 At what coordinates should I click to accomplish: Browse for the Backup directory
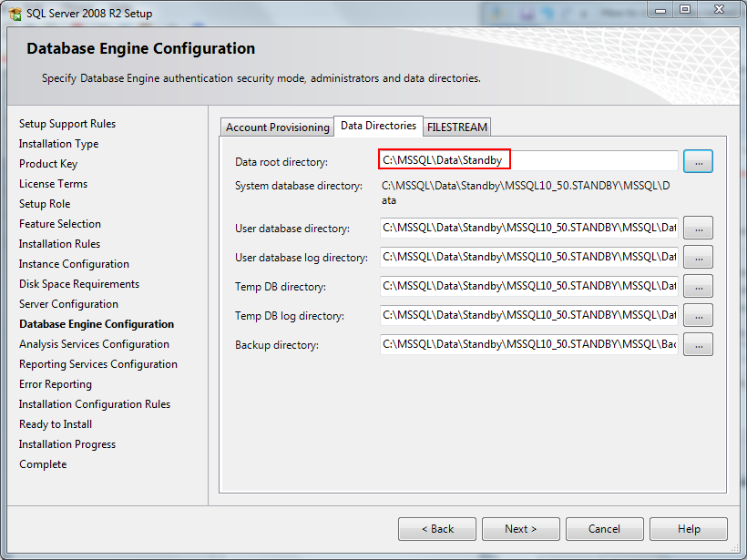click(x=698, y=344)
